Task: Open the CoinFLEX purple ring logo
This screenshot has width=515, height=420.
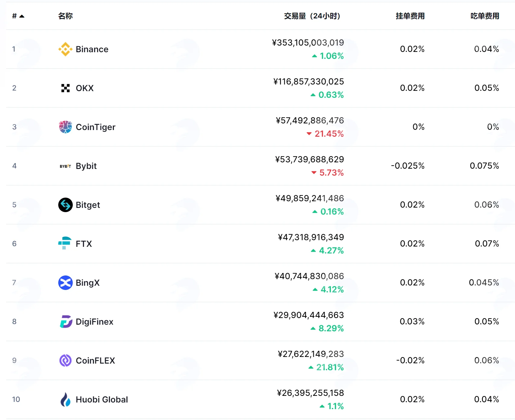Action: coord(65,361)
